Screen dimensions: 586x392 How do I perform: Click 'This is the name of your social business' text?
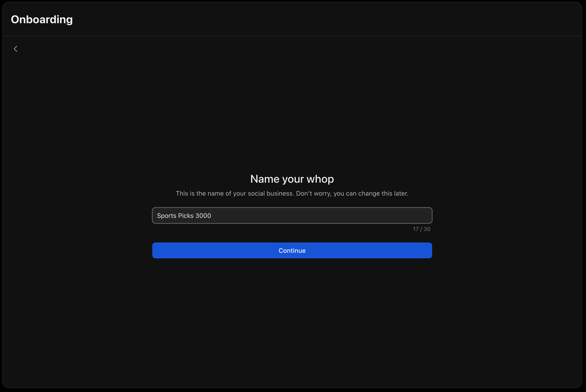point(234,194)
